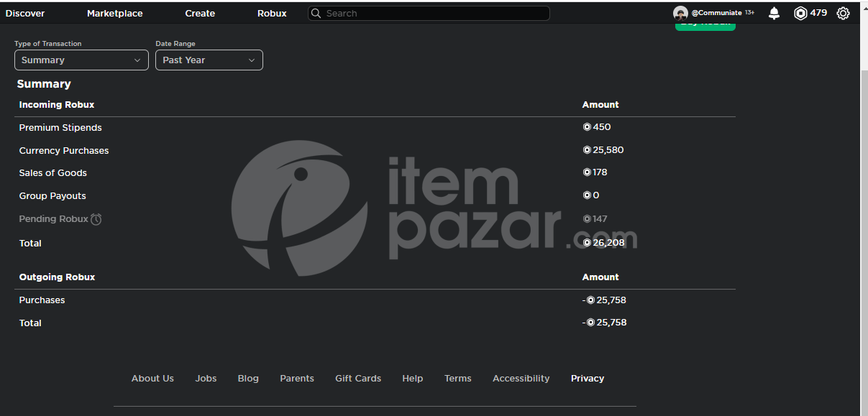Open the About Us footer link
Viewport: 868px width, 416px height.
pos(152,379)
